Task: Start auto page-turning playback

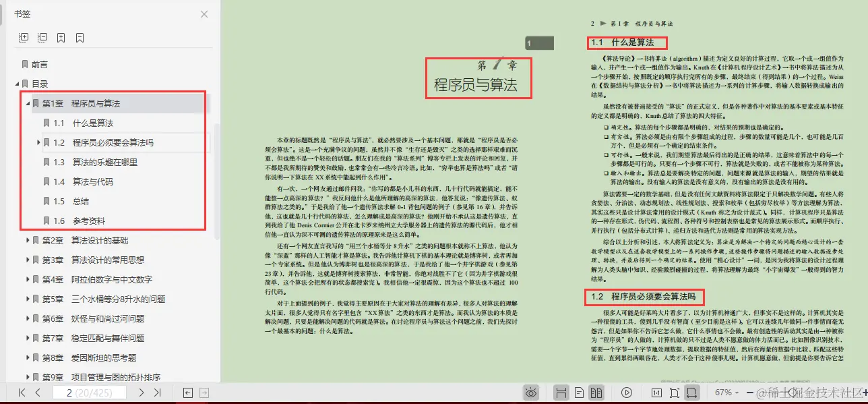Action: (x=627, y=392)
